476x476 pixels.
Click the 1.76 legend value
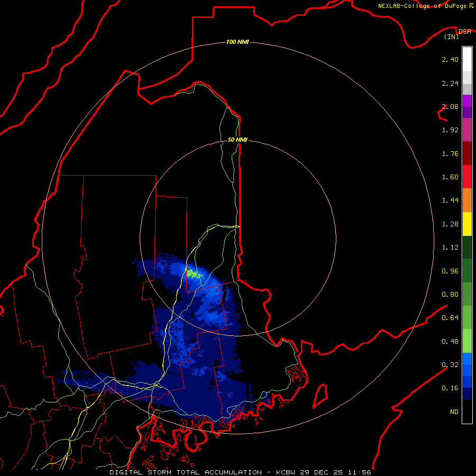pyautogui.click(x=450, y=153)
